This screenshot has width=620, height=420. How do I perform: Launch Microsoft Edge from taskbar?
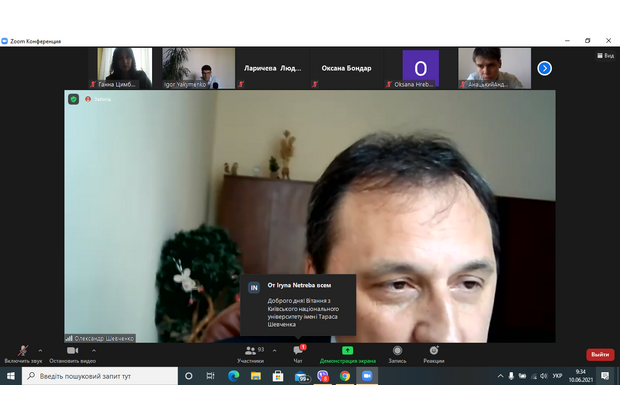(233, 376)
